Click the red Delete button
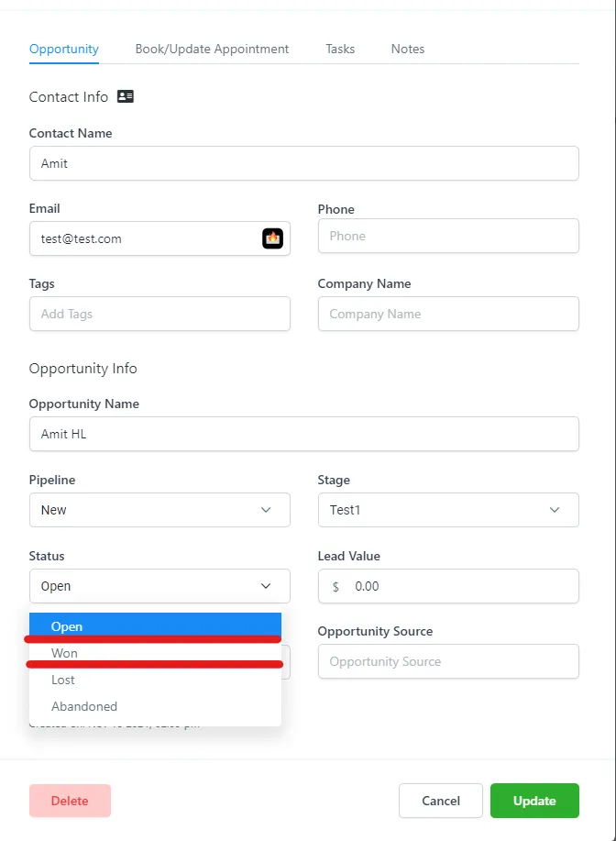Screen dimensions: 616x841 click(x=71, y=801)
